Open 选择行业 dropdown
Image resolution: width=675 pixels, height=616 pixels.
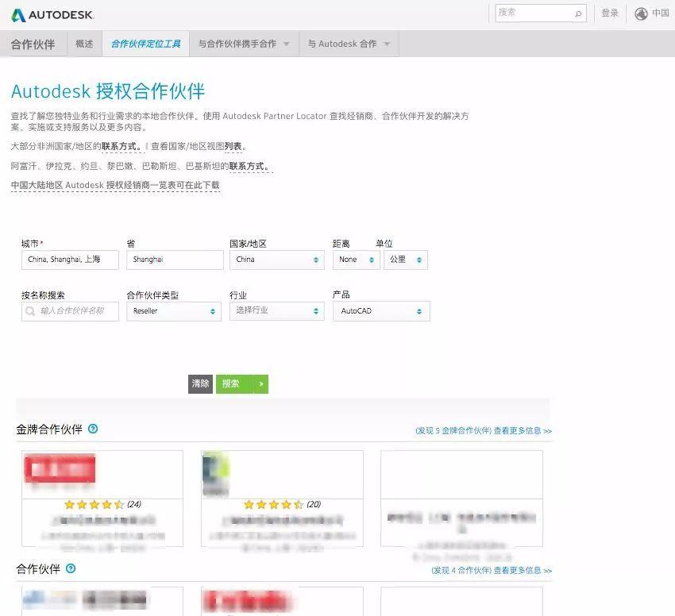click(x=277, y=311)
